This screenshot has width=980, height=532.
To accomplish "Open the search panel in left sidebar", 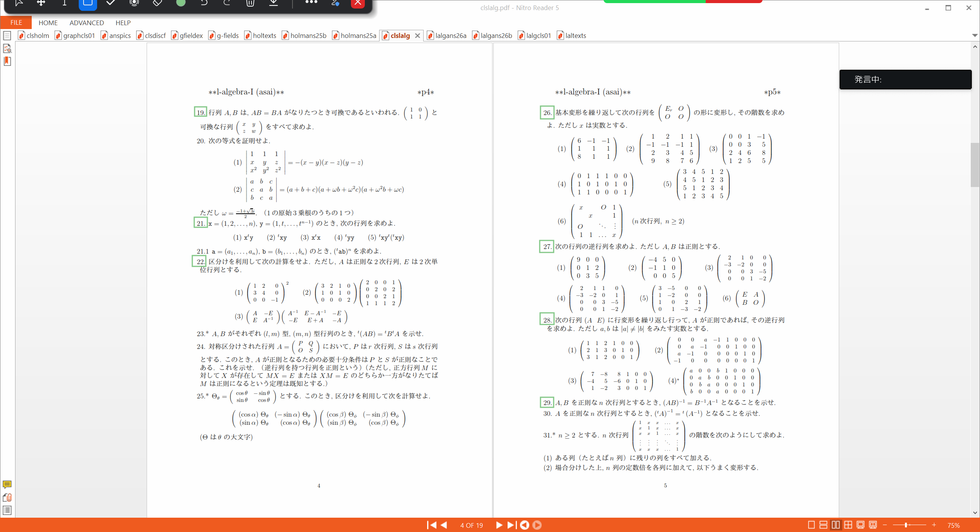I will click(x=7, y=48).
